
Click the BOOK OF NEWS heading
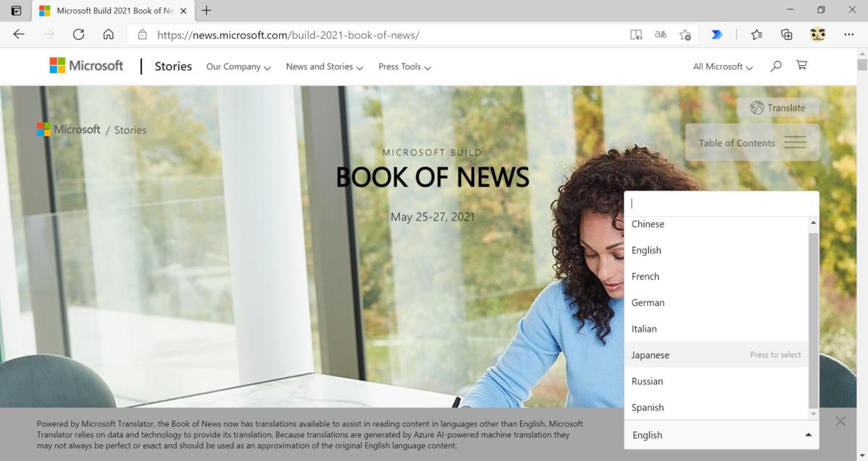point(433,177)
